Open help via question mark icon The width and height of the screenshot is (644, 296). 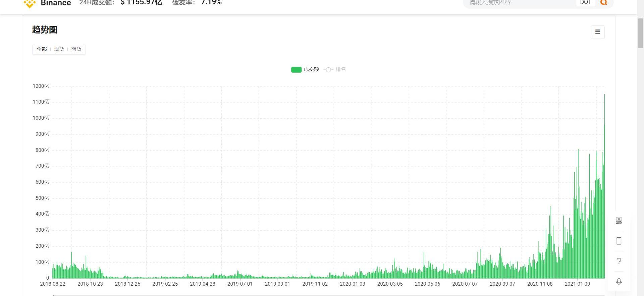click(x=619, y=261)
